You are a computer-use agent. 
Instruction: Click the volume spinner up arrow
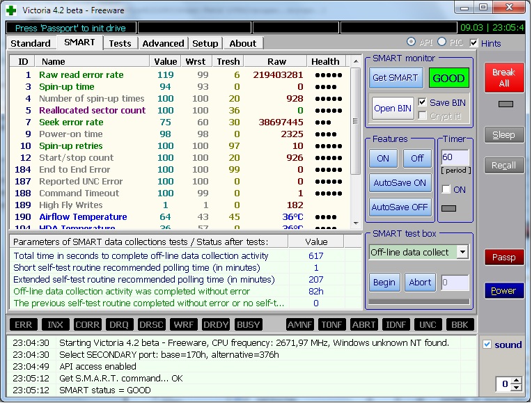[516, 380]
